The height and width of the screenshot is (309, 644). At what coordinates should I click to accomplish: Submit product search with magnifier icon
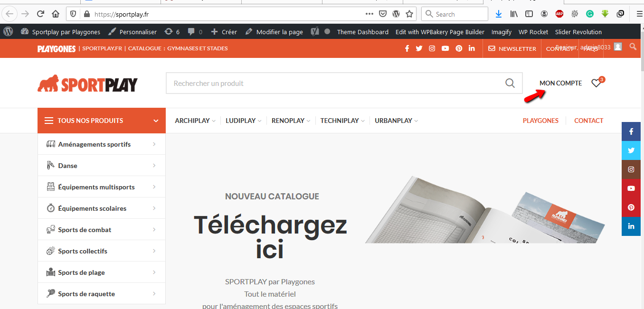point(510,83)
